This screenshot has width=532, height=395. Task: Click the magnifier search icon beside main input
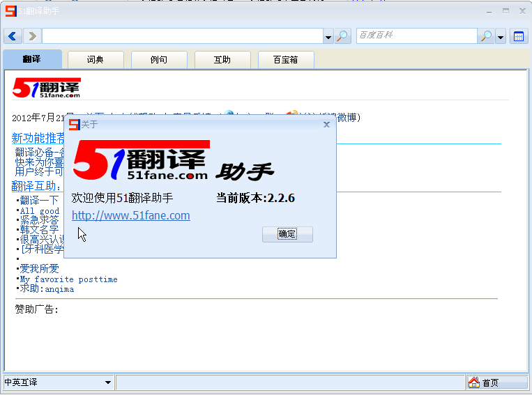click(x=342, y=36)
